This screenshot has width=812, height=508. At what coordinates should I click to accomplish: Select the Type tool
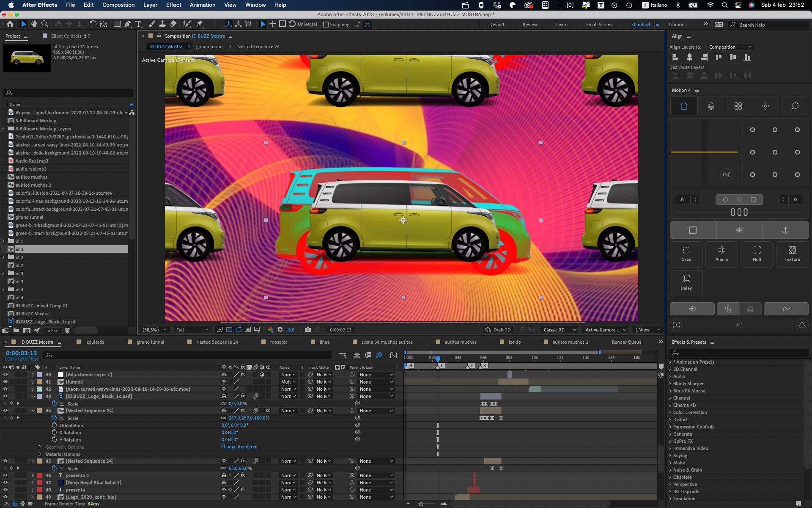click(x=138, y=24)
